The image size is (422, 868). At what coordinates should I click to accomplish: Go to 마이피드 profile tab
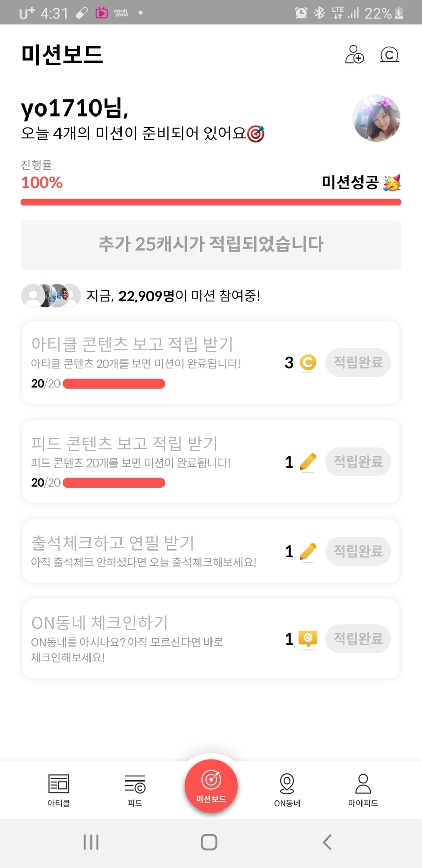coord(363,790)
